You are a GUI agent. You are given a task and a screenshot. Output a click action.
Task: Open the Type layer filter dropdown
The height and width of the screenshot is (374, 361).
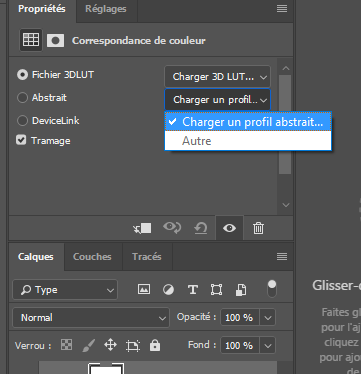65,290
